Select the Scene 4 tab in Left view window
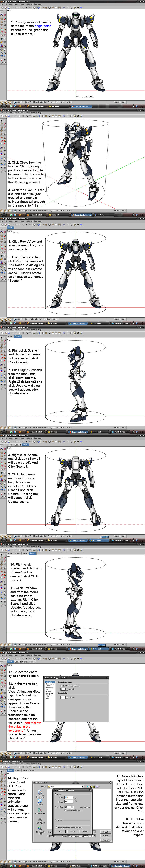The width and height of the screenshot is (145, 868). coord(32,553)
